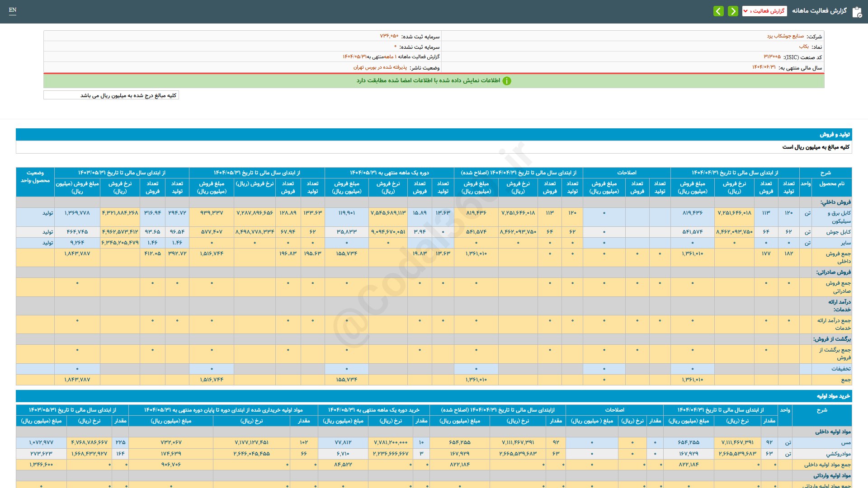Viewport: 868px width, 488px height.
Task: Click the clipboard report icon in header
Action: [857, 12]
